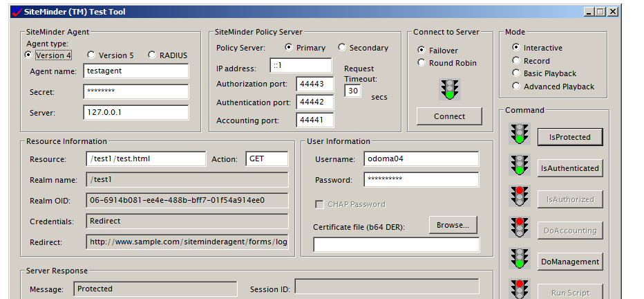Viewport: 644px width, 299px height.
Task: Click the Request Timeout seconds field
Action: (x=353, y=91)
